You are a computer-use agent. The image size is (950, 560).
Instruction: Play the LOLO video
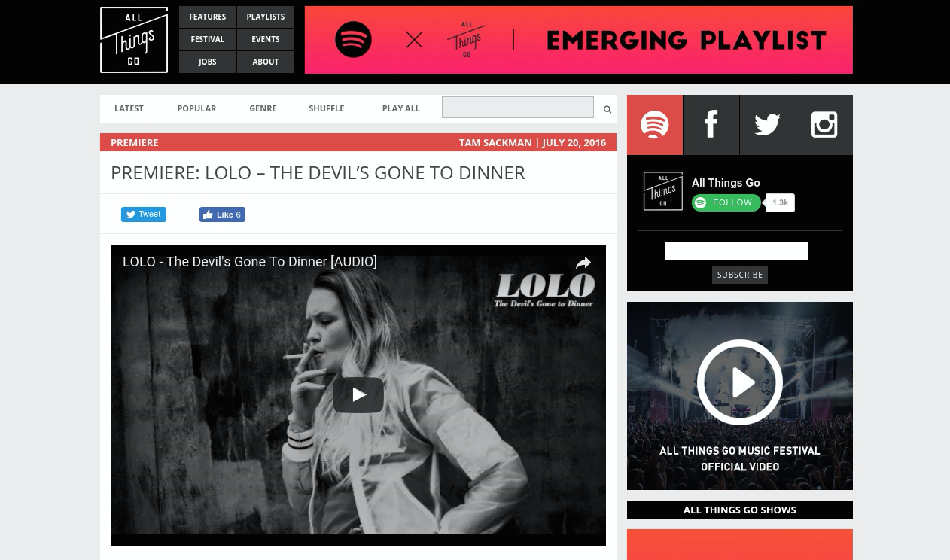point(358,395)
